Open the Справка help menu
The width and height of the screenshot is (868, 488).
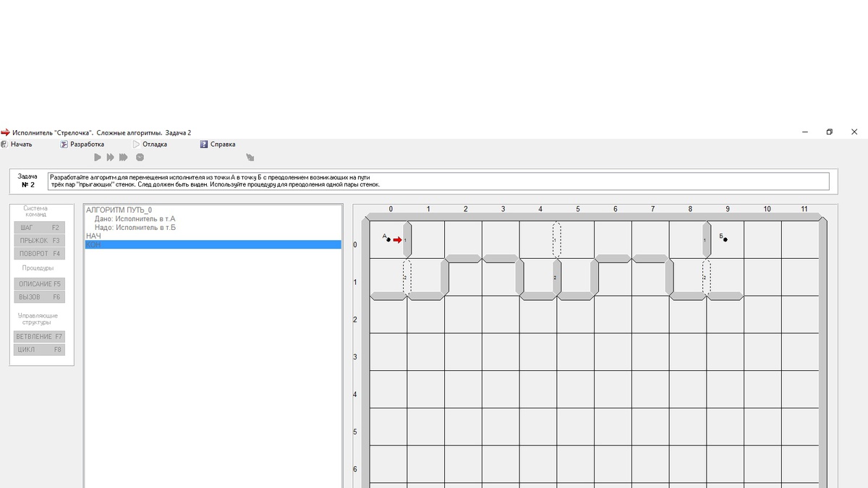click(218, 144)
